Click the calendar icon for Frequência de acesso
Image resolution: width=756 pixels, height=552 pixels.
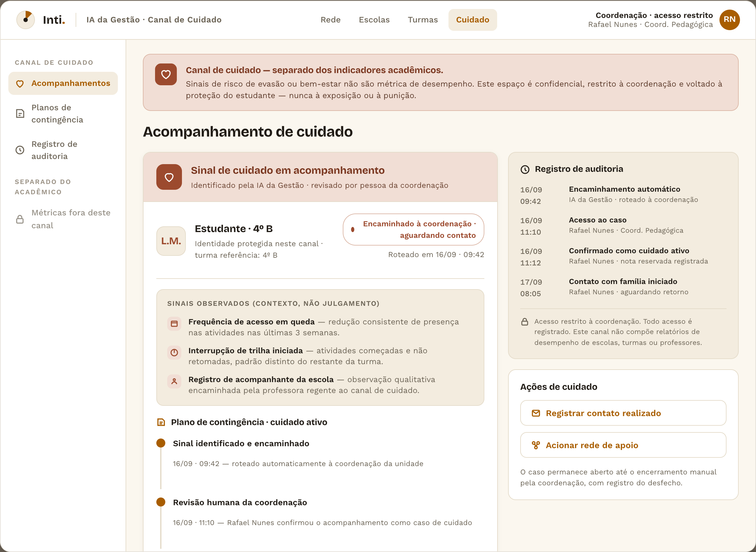click(174, 323)
